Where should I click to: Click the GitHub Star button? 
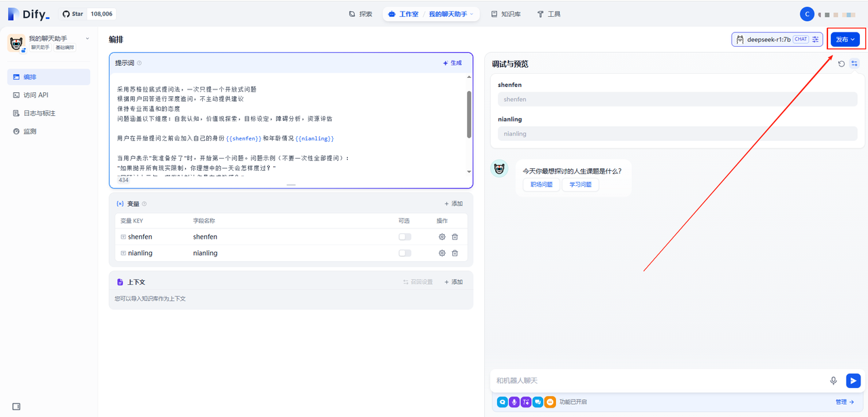[73, 14]
